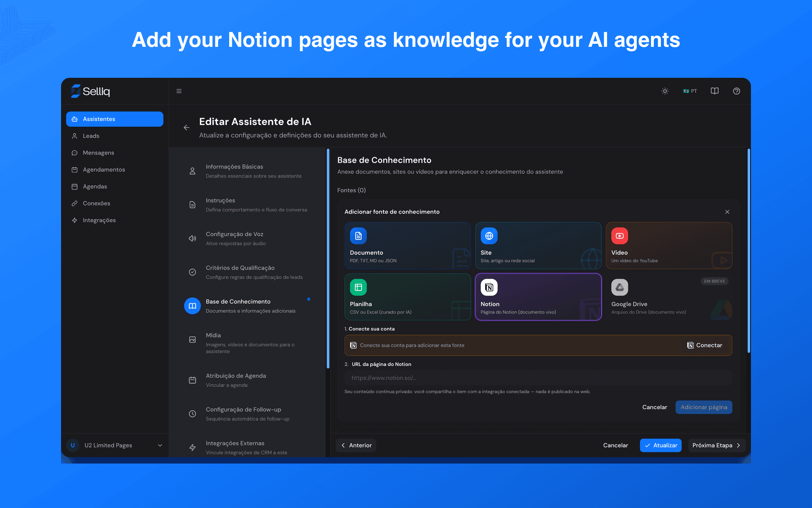Close the Adicionar fonte de conhecimento panel
Screen dimensions: 812x508
coord(727,212)
